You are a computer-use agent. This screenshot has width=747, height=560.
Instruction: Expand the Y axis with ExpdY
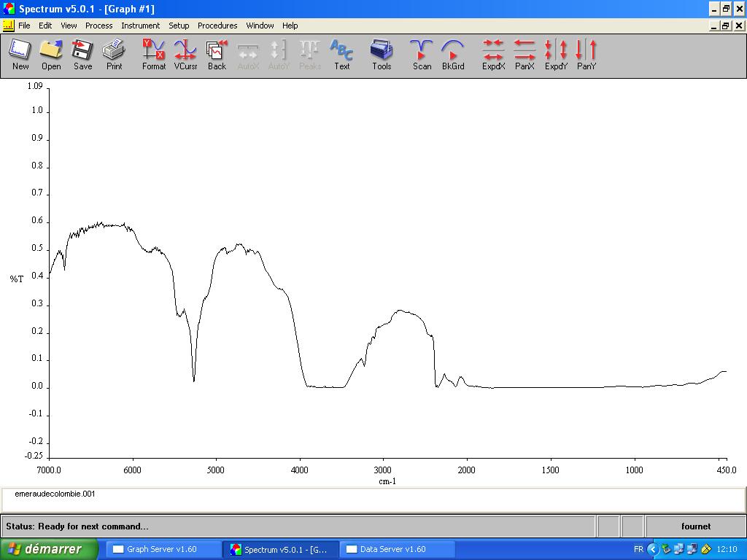tap(556, 55)
